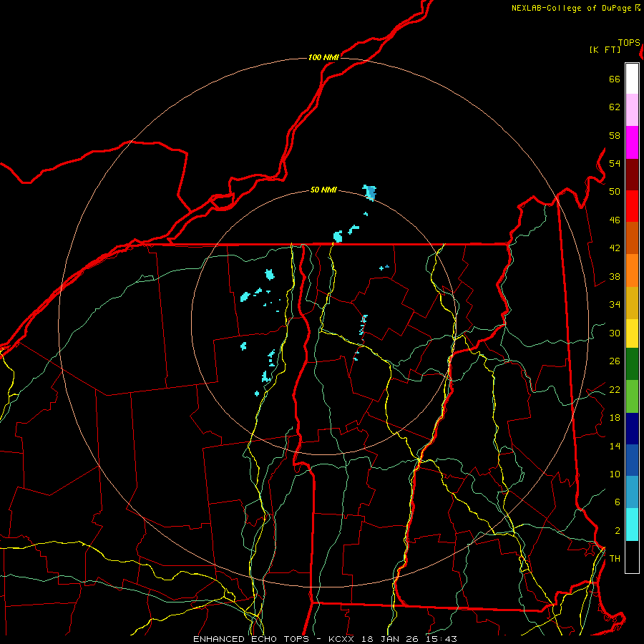
Task: Click the 58 legend value
Action: pyautogui.click(x=615, y=135)
